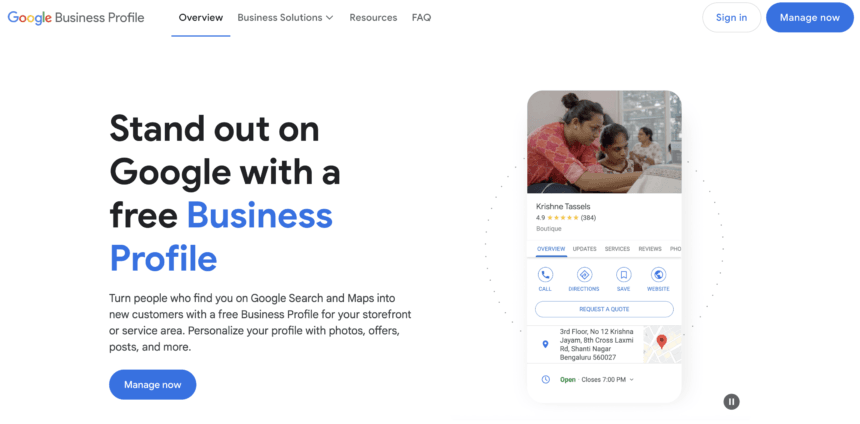Click Manage now below the hero text

(x=152, y=385)
